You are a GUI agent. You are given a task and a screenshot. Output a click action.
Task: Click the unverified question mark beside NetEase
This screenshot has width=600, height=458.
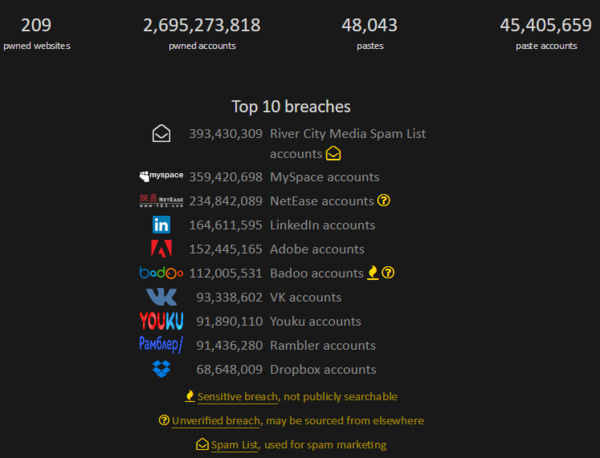[383, 201]
